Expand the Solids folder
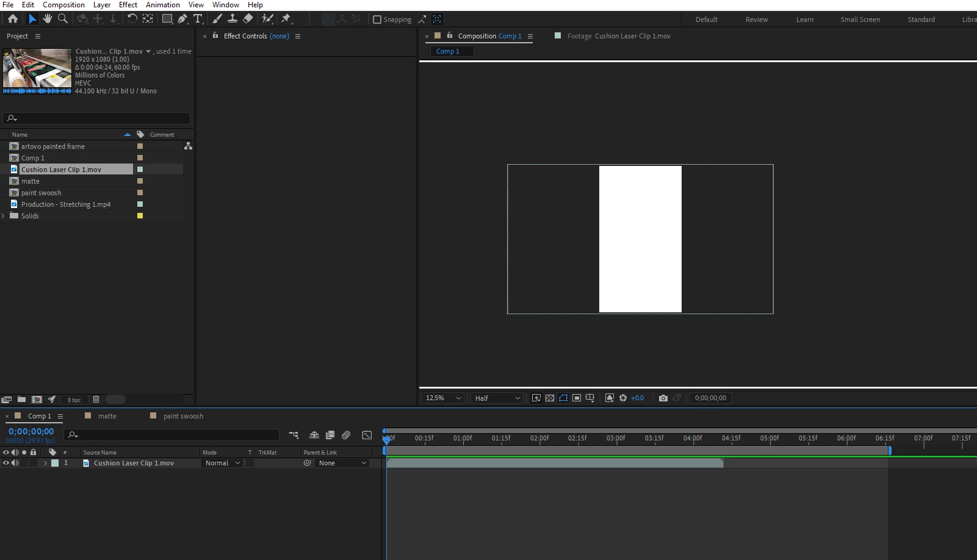This screenshot has height=560, width=977. (4, 216)
